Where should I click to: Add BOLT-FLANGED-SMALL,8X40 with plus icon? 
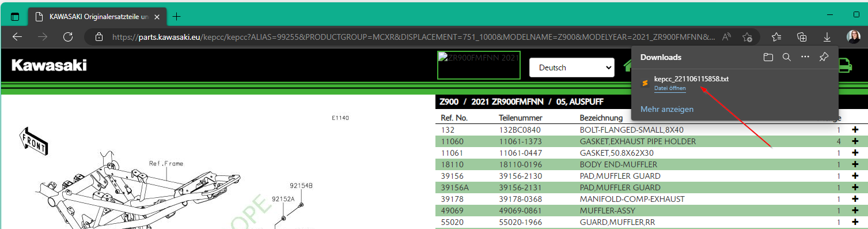click(x=855, y=130)
